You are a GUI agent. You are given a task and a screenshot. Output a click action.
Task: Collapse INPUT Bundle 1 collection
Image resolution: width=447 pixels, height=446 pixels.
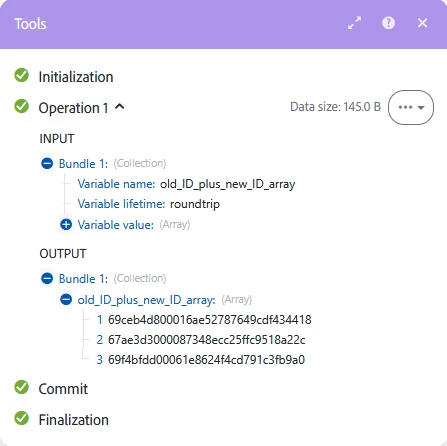tap(47, 163)
